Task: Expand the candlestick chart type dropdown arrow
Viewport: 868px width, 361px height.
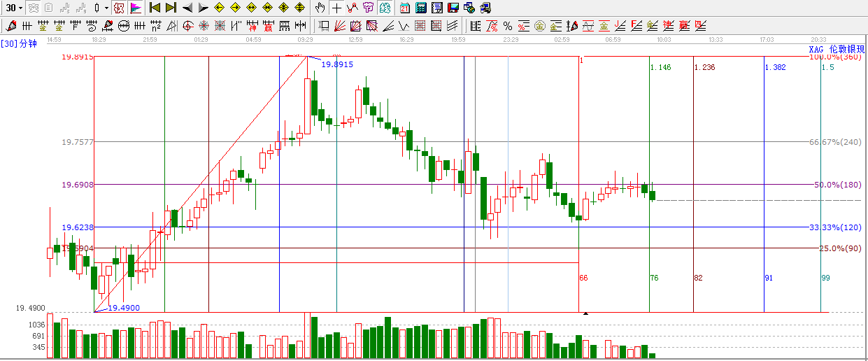Action: click(x=106, y=8)
